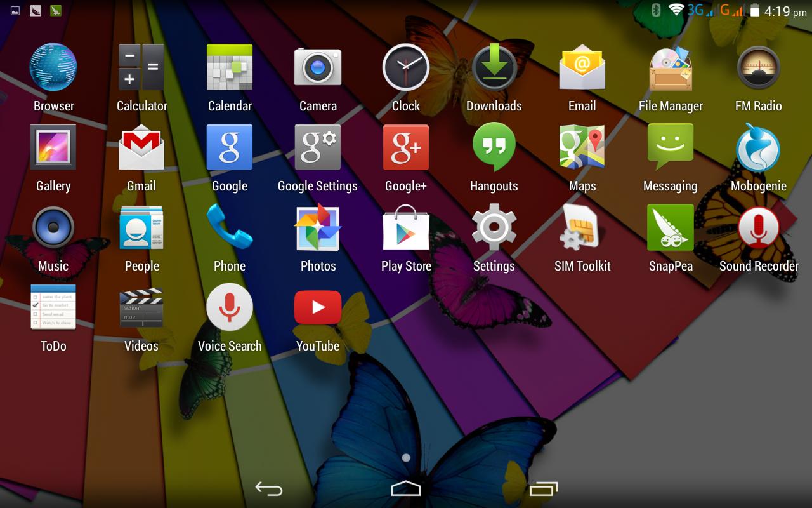The width and height of the screenshot is (812, 508).
Task: Tap the 4:19 pm clock
Action: (x=785, y=11)
